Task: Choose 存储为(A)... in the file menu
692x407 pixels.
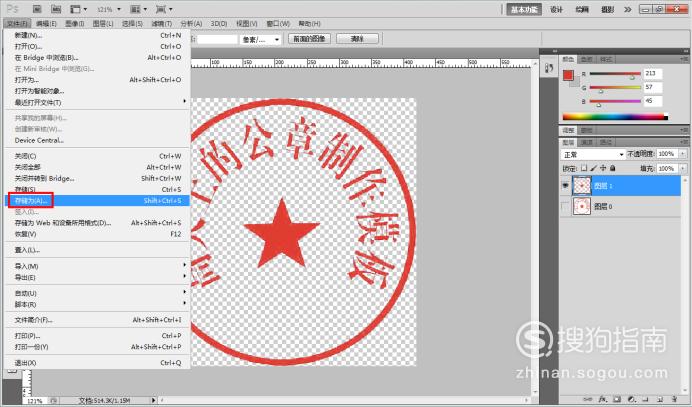Action: (98, 200)
